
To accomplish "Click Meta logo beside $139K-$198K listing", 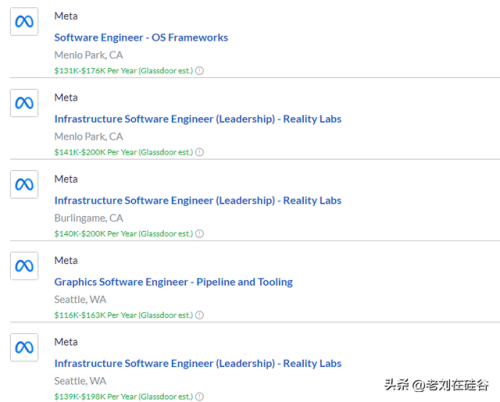I will click(x=24, y=347).
